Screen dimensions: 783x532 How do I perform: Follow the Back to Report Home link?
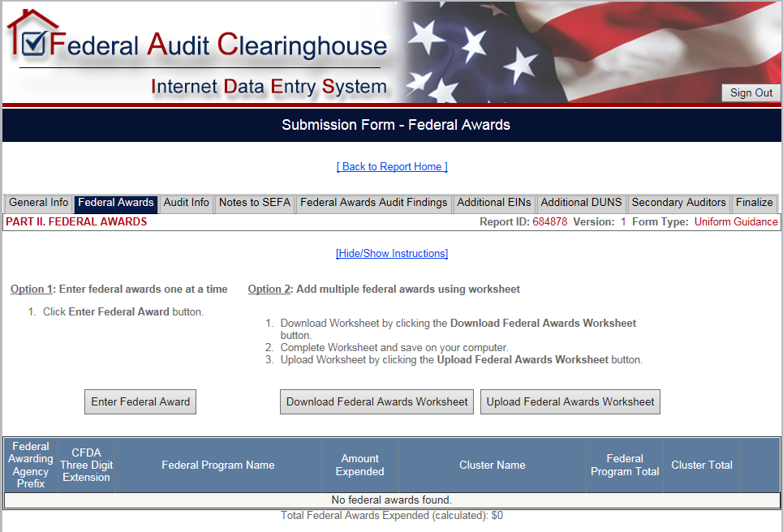pos(392,167)
